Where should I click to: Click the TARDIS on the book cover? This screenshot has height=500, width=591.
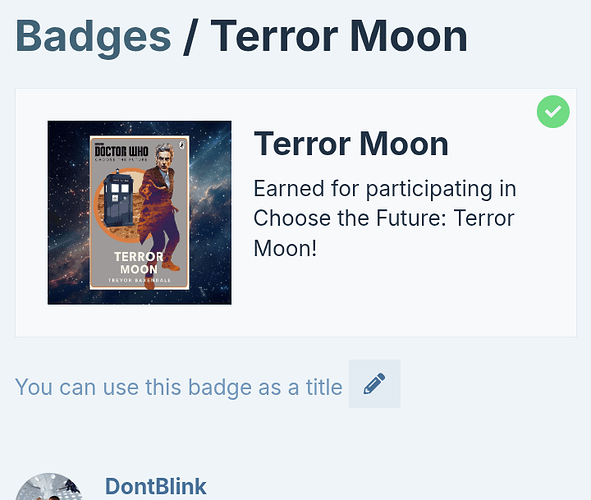point(118,199)
